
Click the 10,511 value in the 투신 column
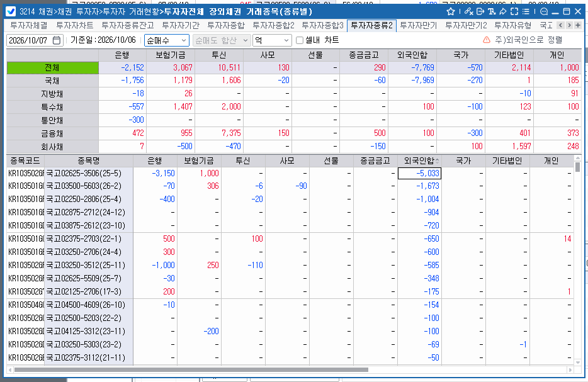click(229, 67)
